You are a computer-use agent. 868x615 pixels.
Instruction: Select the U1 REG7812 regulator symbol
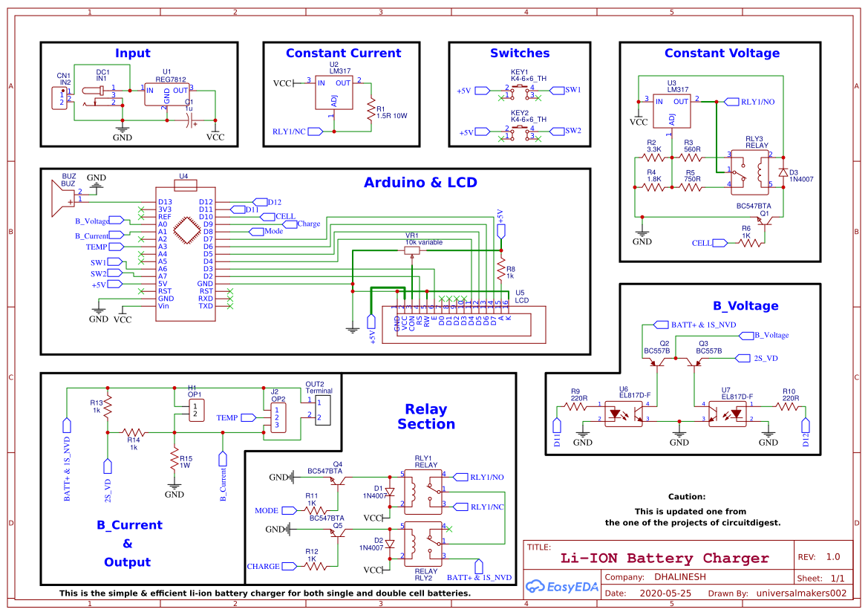(x=166, y=96)
